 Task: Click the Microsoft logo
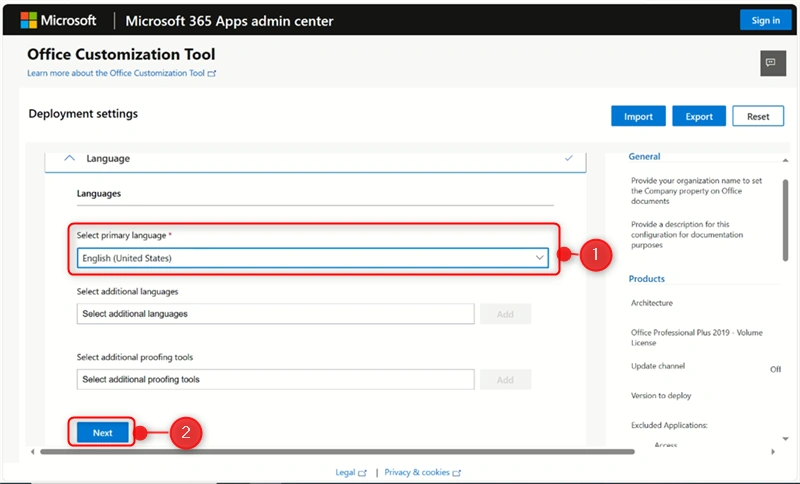coord(58,20)
